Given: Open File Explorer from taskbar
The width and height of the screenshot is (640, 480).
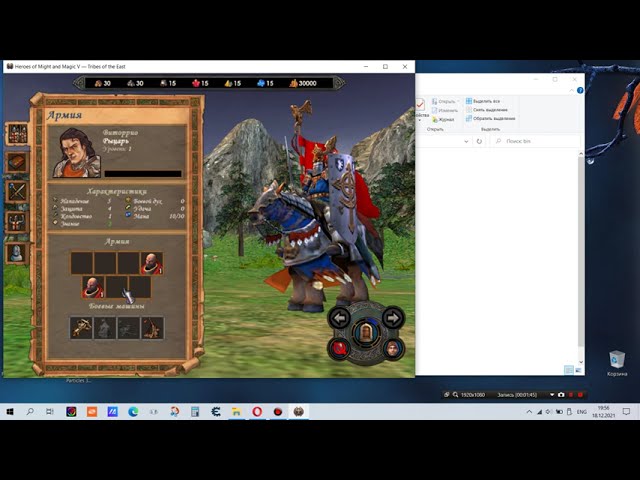Looking at the screenshot, I should (x=236, y=412).
